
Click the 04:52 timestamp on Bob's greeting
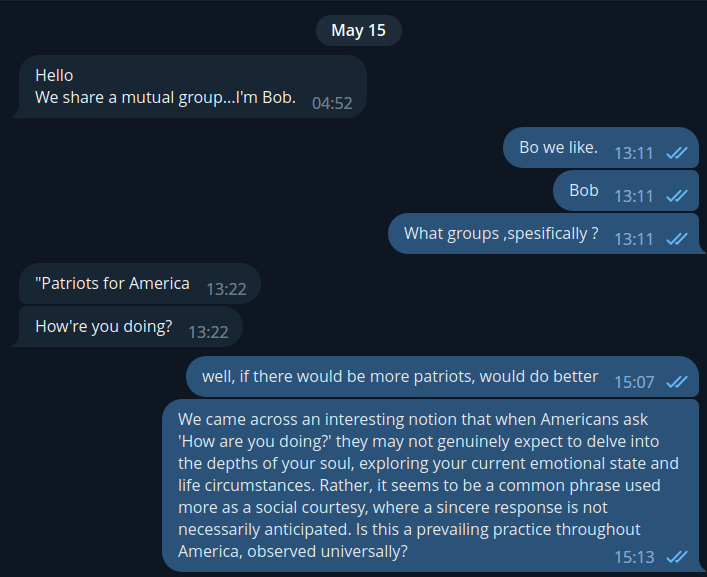[332, 103]
